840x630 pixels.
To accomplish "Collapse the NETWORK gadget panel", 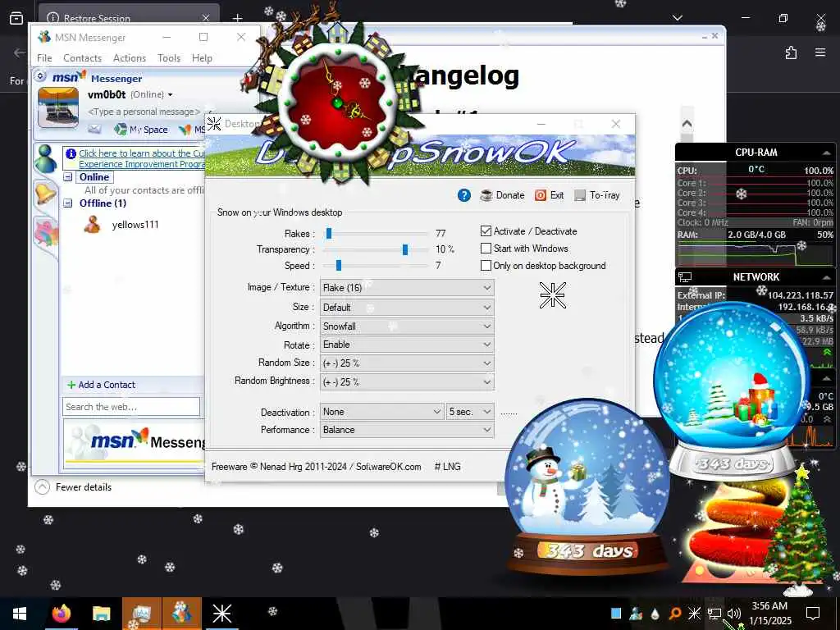I will [826, 277].
